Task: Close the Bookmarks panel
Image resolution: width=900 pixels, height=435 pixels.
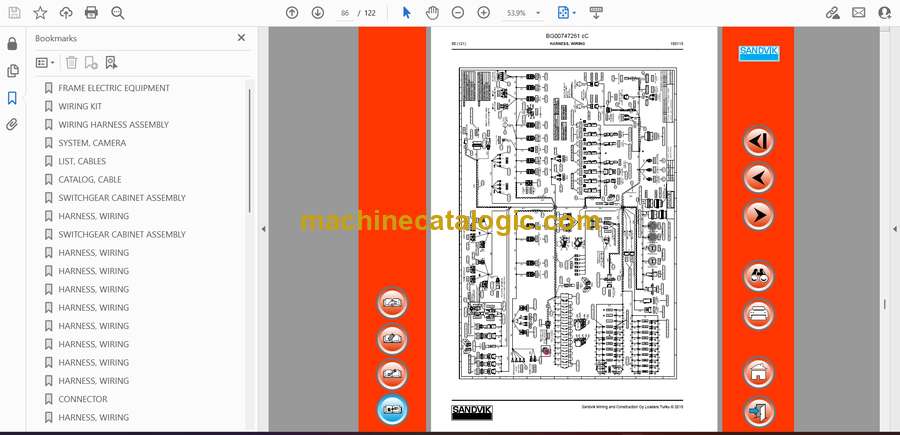Action: click(241, 38)
